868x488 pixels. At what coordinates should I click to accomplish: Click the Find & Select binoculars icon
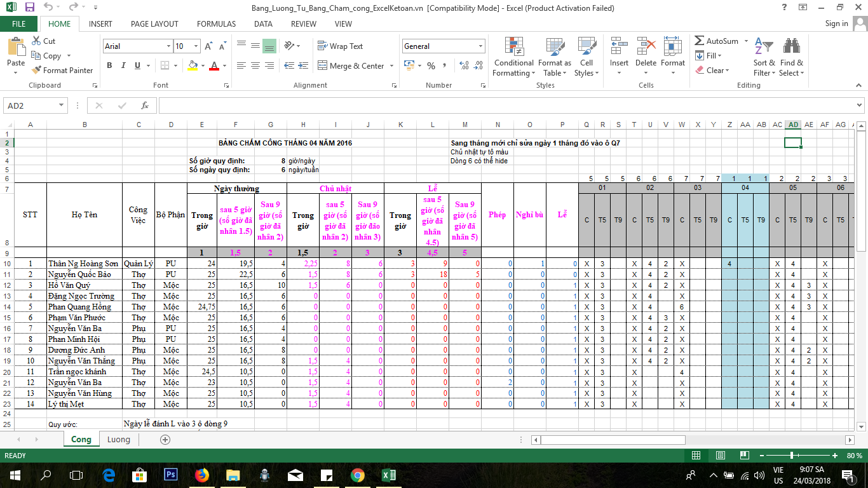[x=791, y=47]
